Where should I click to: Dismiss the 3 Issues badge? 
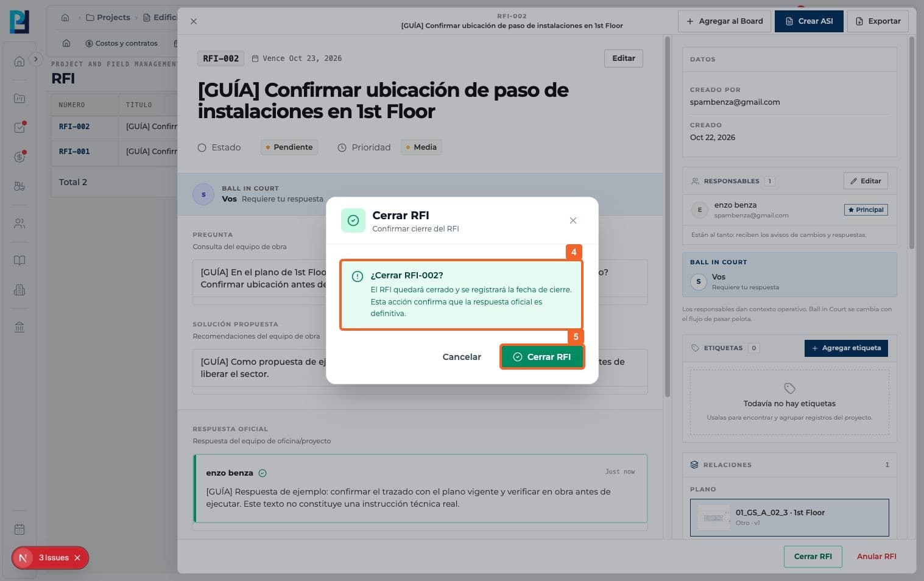coord(77,558)
